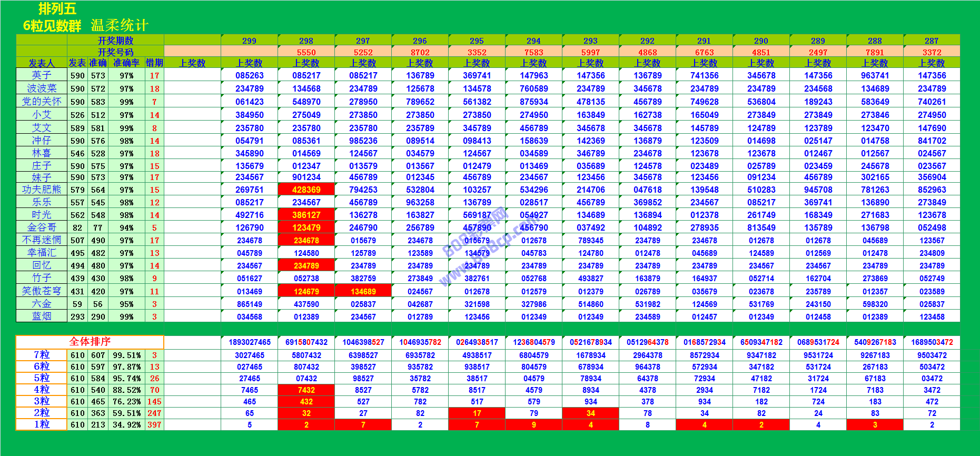
Task: Click the 金谷哥 author link
Action: (x=42, y=227)
